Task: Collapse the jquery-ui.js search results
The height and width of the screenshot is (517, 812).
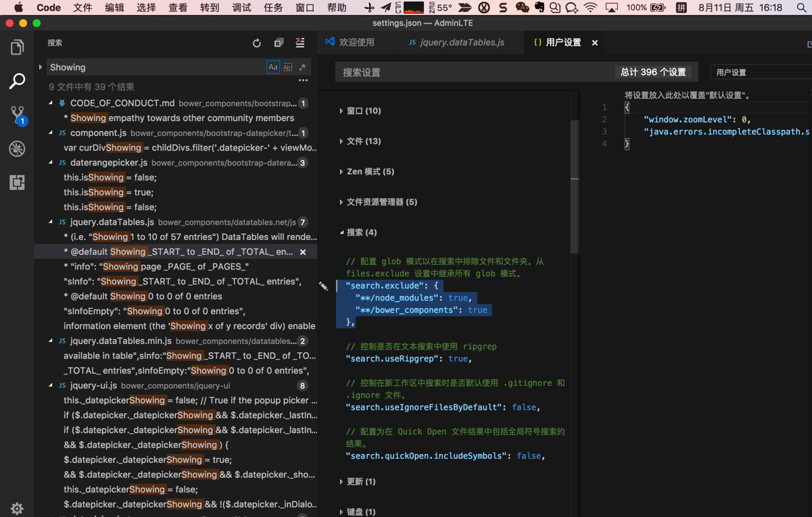Action: 51,385
